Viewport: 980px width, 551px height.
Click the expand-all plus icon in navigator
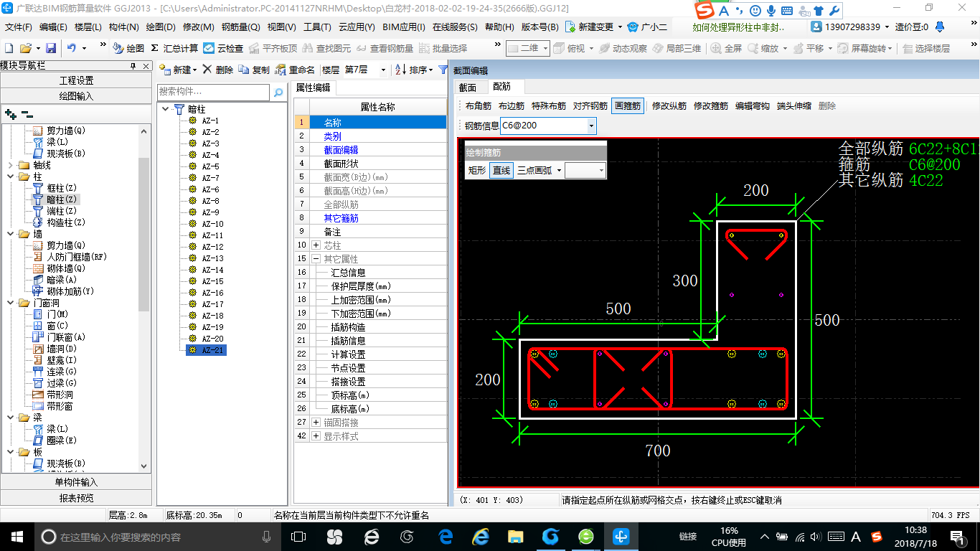click(x=11, y=113)
